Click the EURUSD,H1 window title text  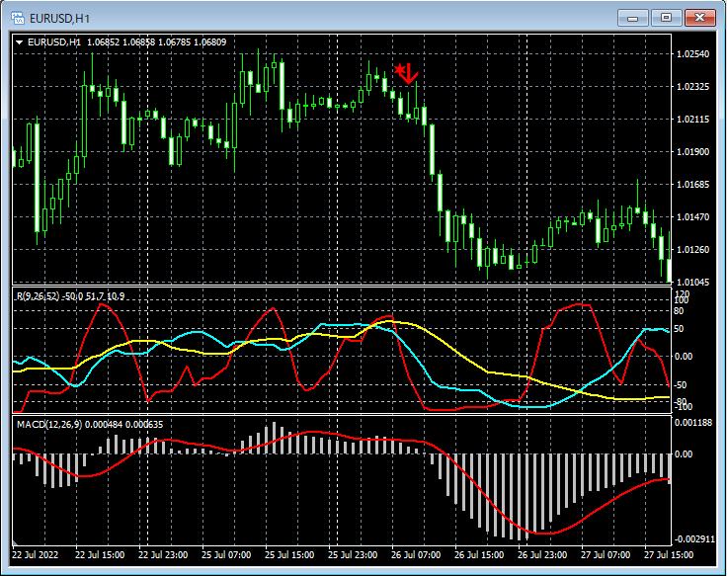pos(59,18)
